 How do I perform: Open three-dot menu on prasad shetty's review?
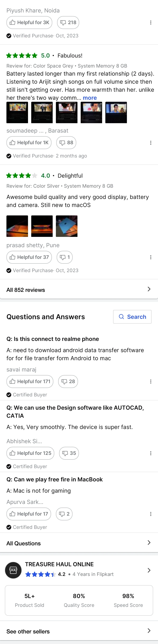pos(150,257)
